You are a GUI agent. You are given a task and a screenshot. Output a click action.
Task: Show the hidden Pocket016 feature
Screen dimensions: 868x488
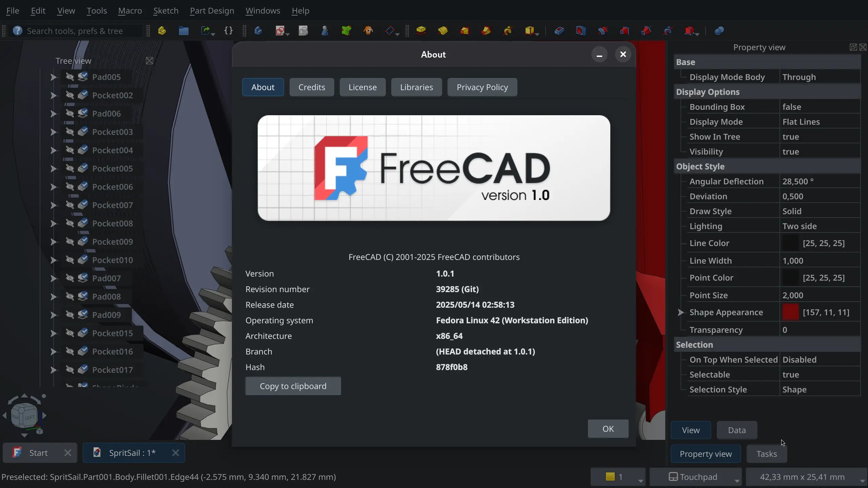tap(70, 351)
